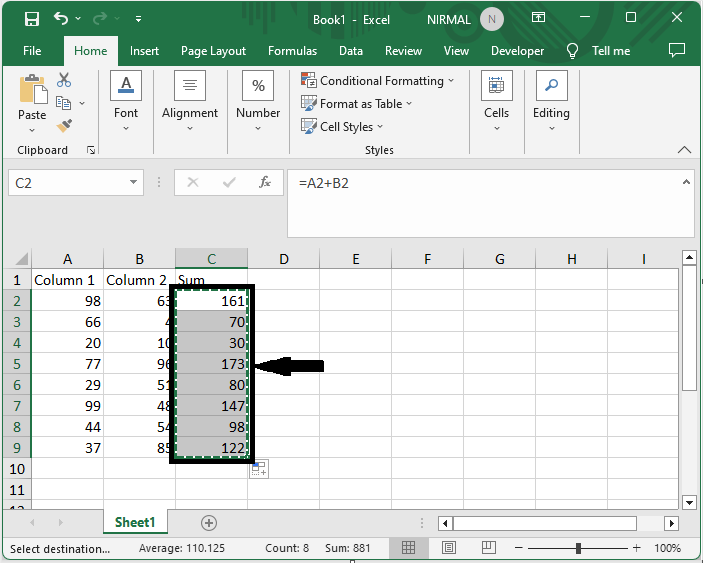
Task: Zoom out with the minus button
Action: (x=519, y=548)
